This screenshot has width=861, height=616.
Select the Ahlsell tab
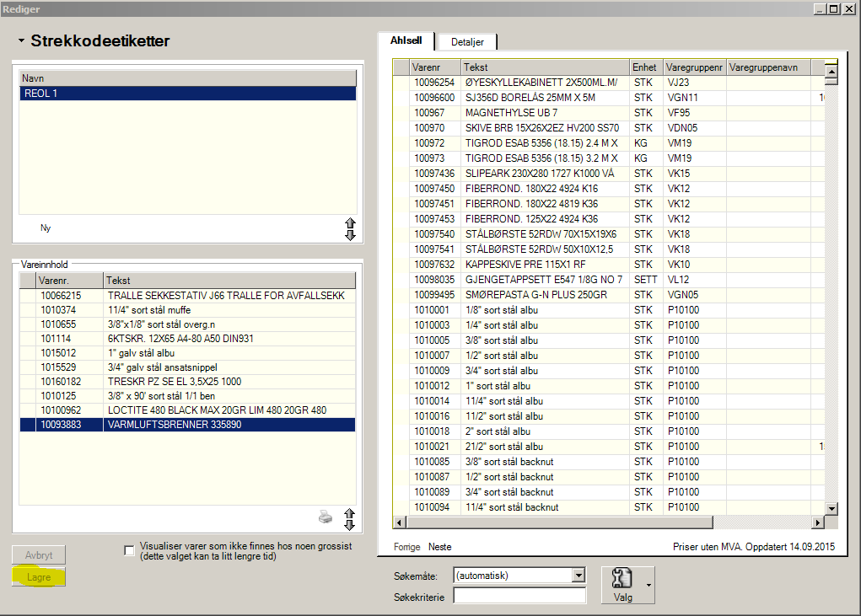[x=406, y=40]
